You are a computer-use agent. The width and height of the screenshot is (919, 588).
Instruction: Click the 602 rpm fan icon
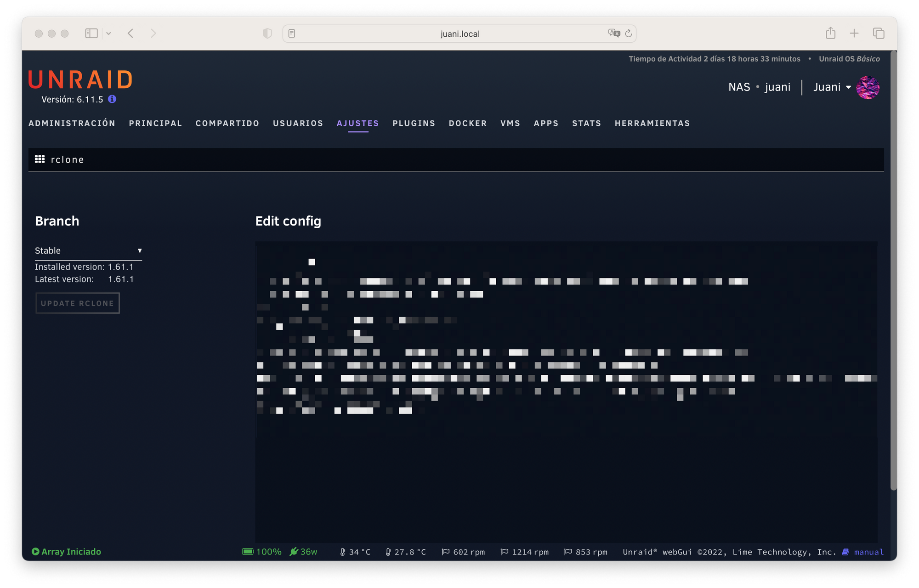(x=445, y=552)
